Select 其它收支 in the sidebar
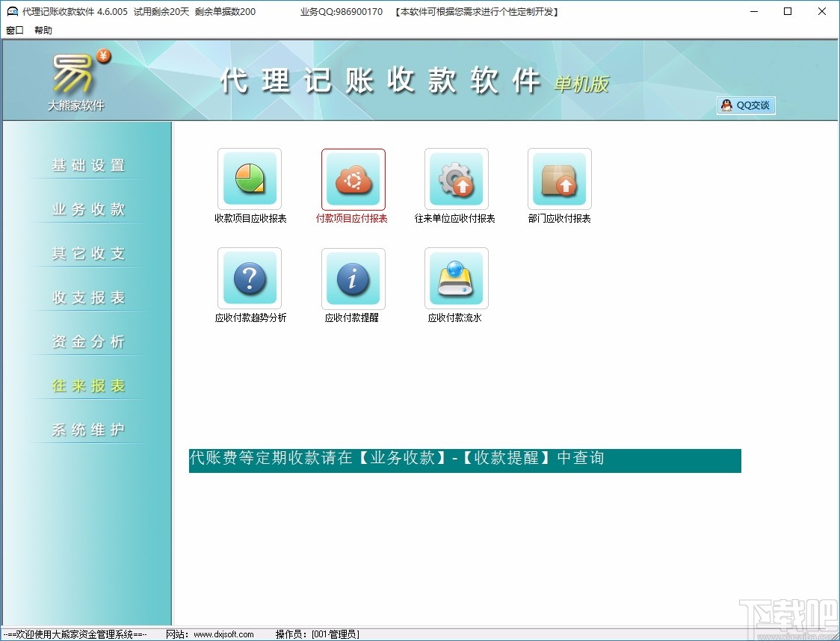This screenshot has height=641, width=840. pyautogui.click(x=88, y=253)
